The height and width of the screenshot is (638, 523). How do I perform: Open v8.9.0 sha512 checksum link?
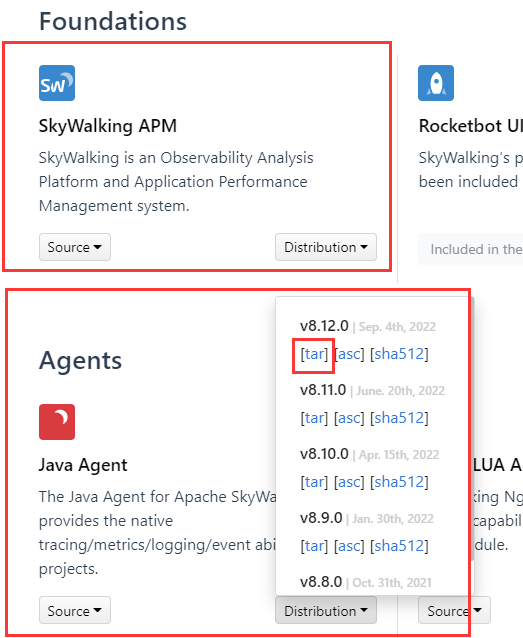(399, 546)
